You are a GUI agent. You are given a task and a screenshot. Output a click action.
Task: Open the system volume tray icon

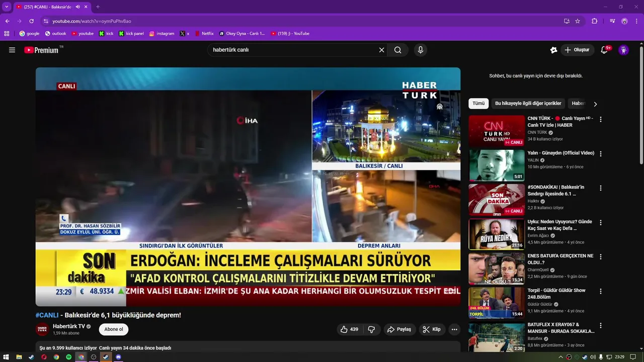click(x=593, y=357)
